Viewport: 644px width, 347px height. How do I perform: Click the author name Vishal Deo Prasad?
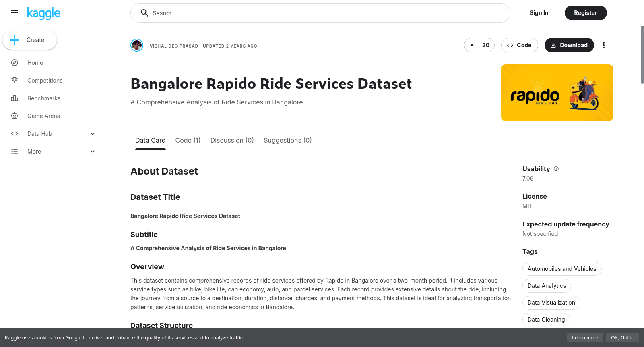(174, 46)
